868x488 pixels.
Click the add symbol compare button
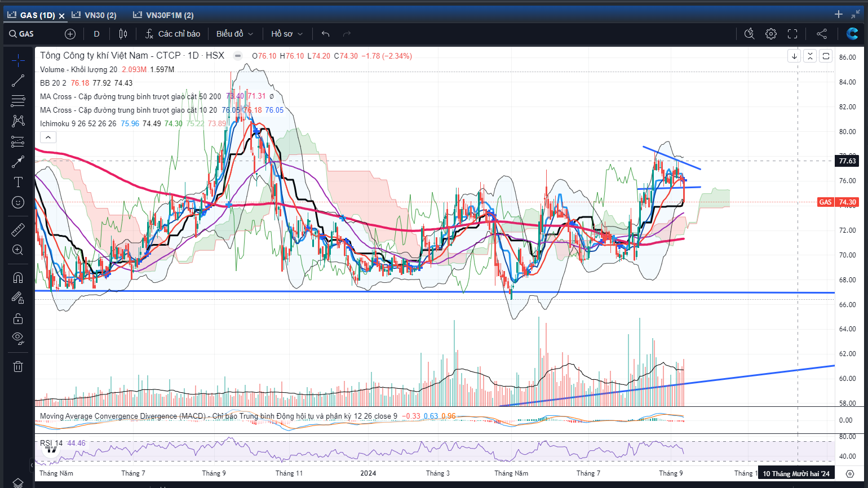click(70, 34)
